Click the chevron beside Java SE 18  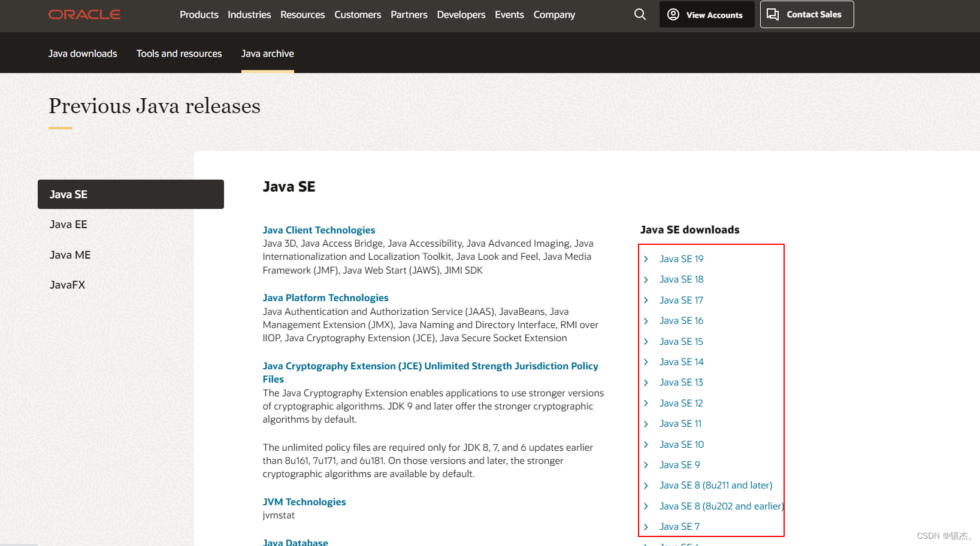pyautogui.click(x=646, y=280)
